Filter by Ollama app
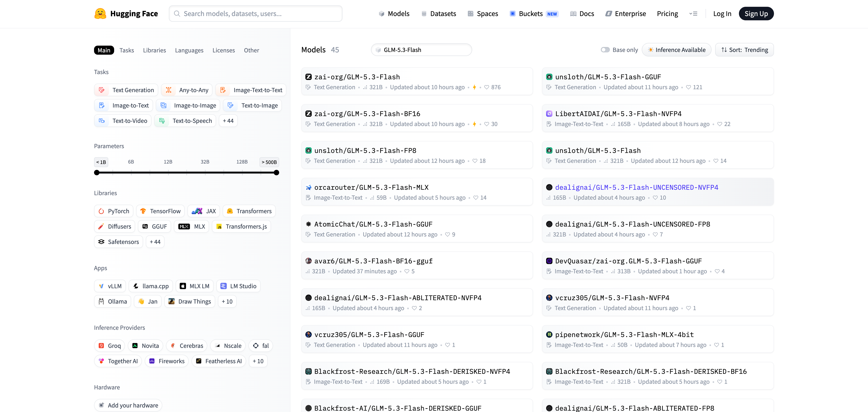 pyautogui.click(x=113, y=301)
